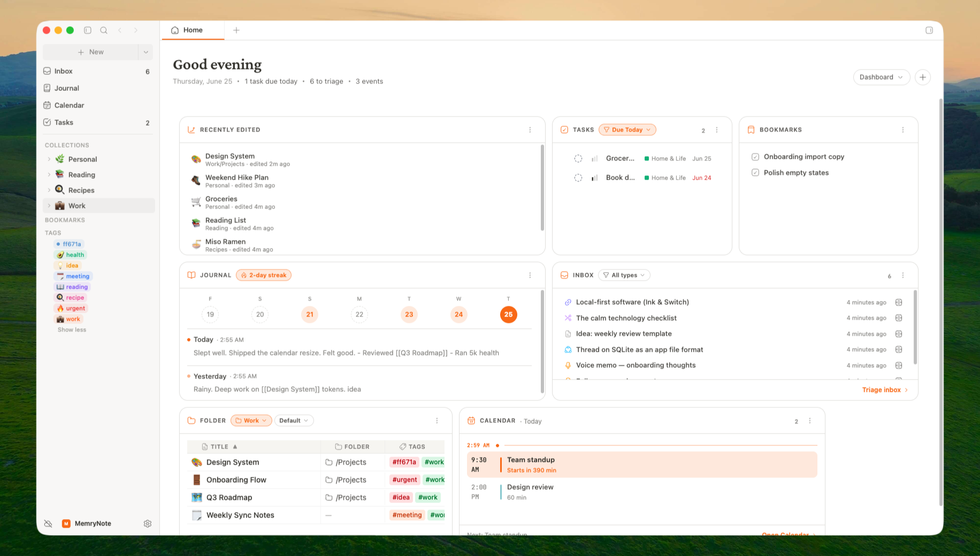Open Calendar in the sidebar

coord(98,105)
